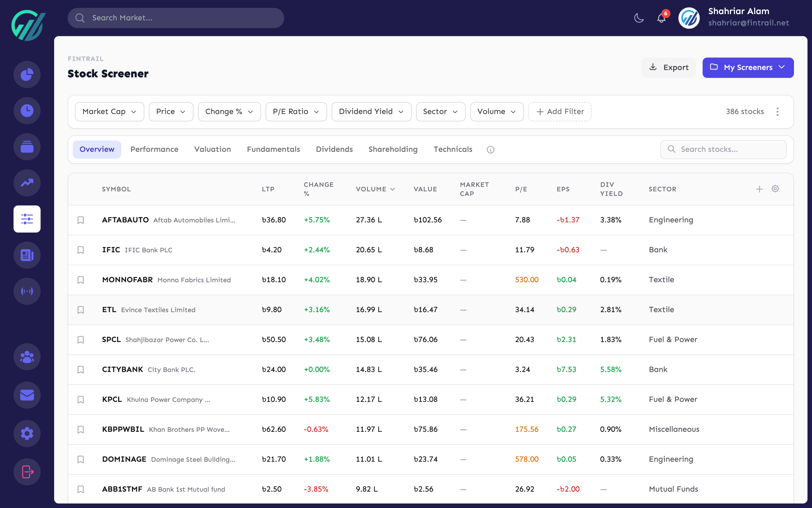Bookmark the KPCL row

coord(81,399)
